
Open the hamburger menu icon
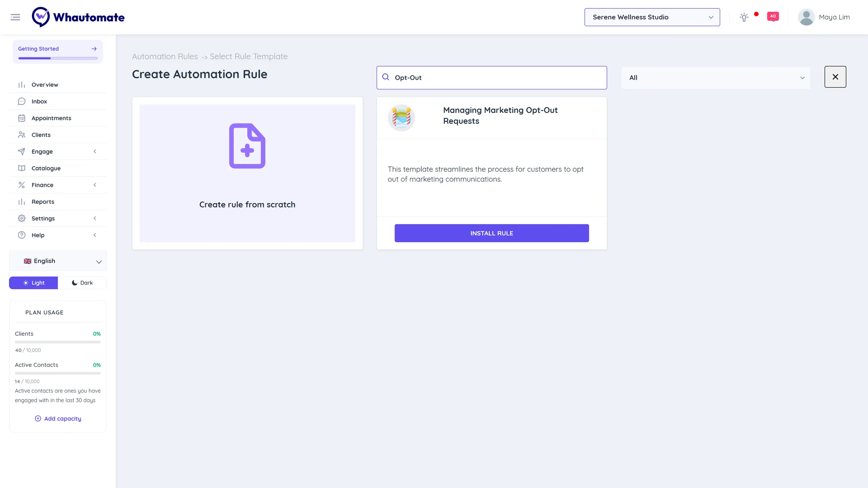[x=15, y=17]
